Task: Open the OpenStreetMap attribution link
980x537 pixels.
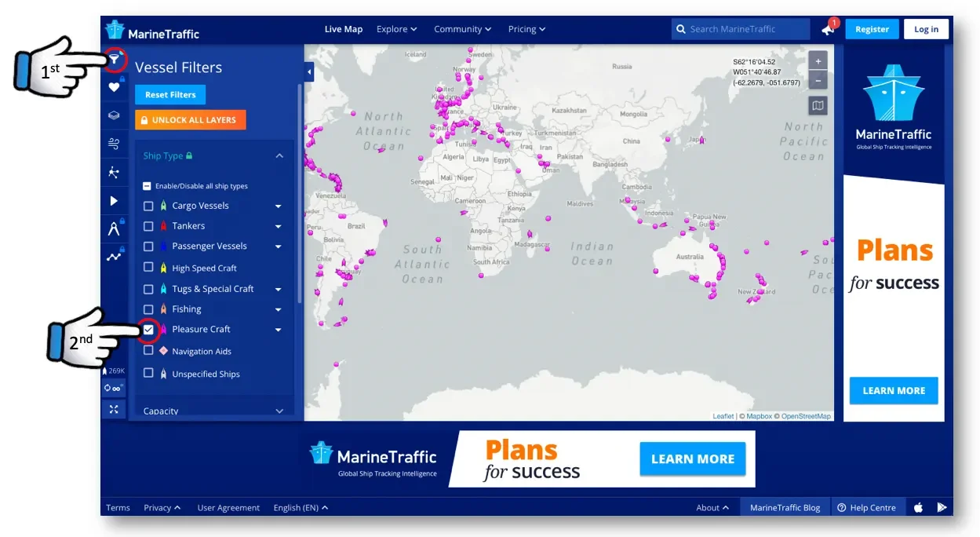Action: coord(806,416)
